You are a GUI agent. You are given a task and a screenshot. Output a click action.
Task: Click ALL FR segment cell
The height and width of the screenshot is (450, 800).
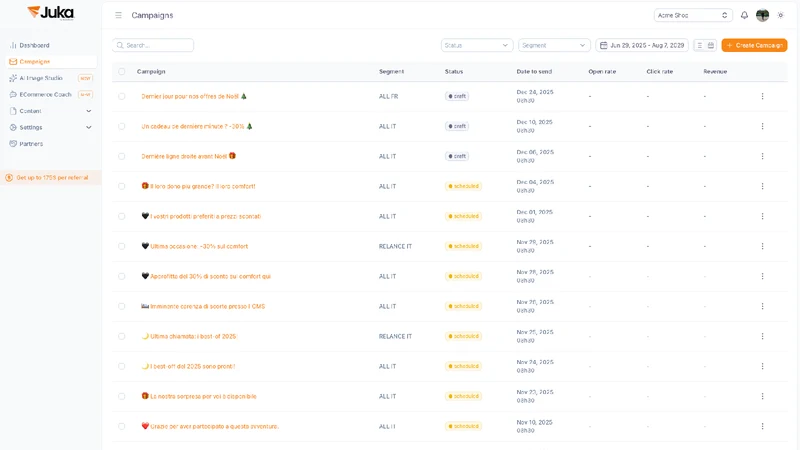(388, 96)
